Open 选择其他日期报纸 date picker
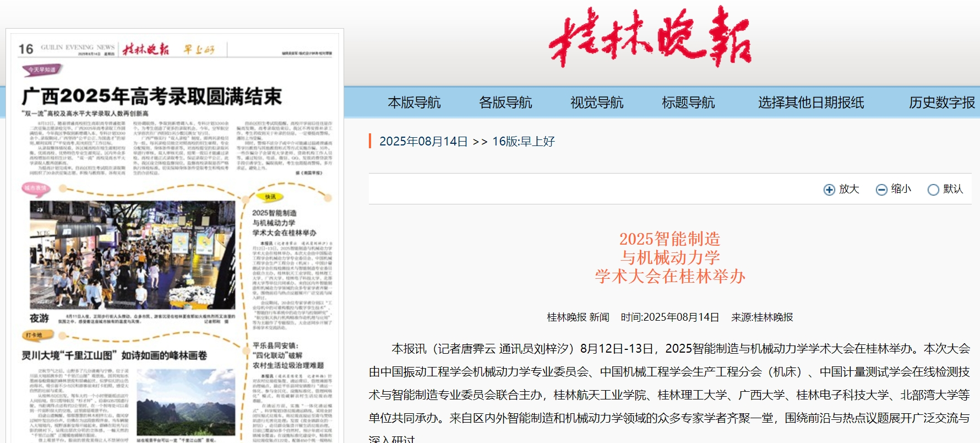Image resolution: width=980 pixels, height=443 pixels. point(810,102)
